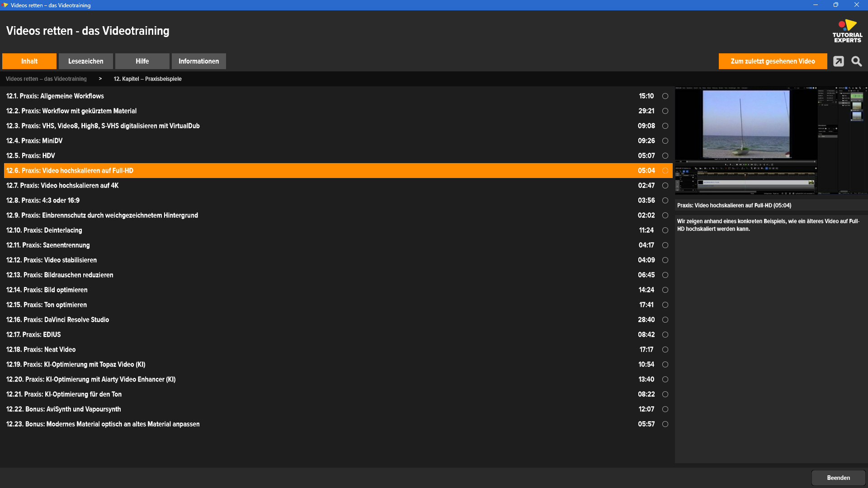
Task: Open 12.15. Praxis: Ton optimieren
Action: (x=338, y=305)
